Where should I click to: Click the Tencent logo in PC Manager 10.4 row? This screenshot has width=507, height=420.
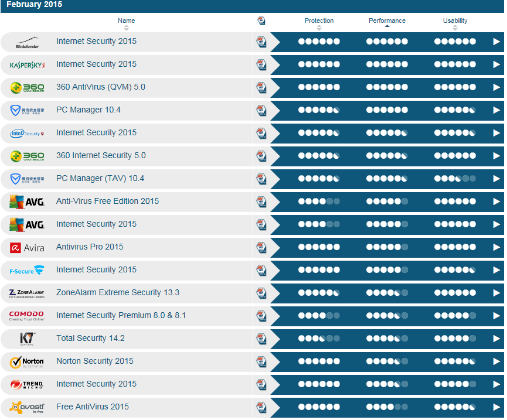27,111
